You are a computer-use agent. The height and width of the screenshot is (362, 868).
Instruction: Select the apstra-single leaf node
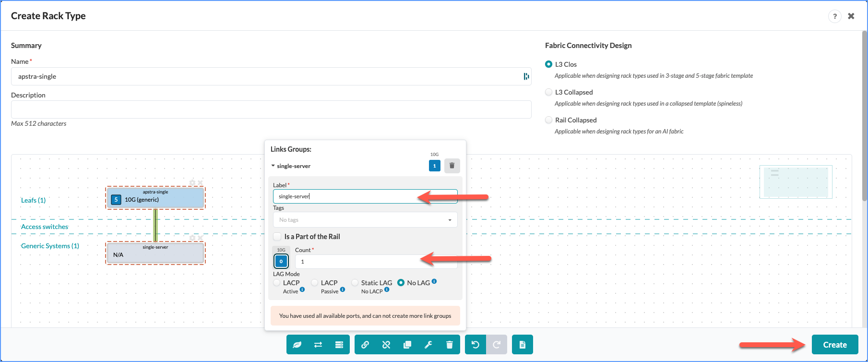click(x=155, y=198)
